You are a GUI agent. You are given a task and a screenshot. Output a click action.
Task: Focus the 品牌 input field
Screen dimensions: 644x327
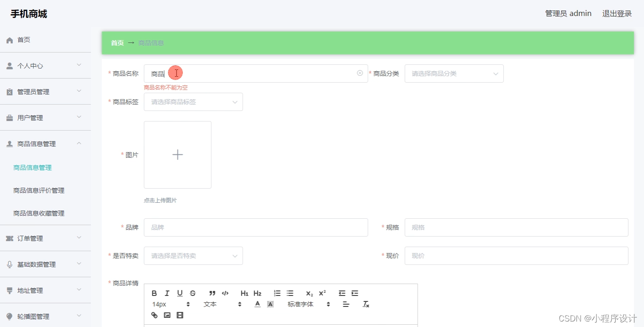tap(256, 227)
